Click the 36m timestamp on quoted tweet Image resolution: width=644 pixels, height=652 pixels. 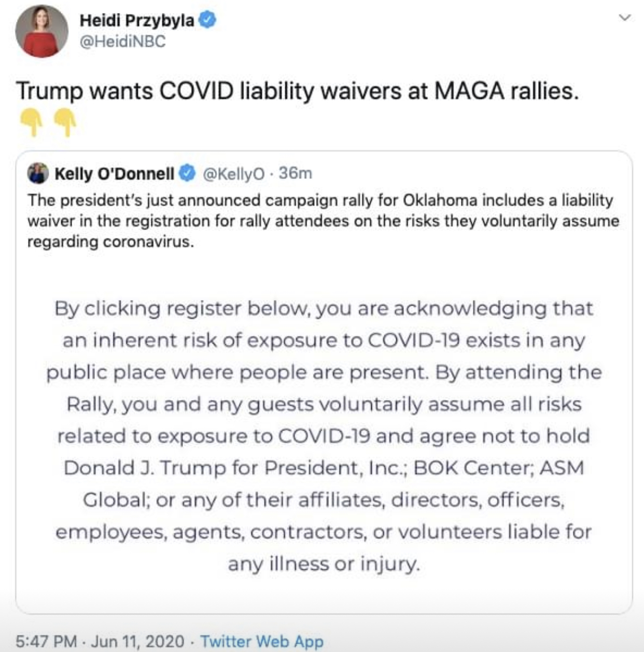click(296, 173)
